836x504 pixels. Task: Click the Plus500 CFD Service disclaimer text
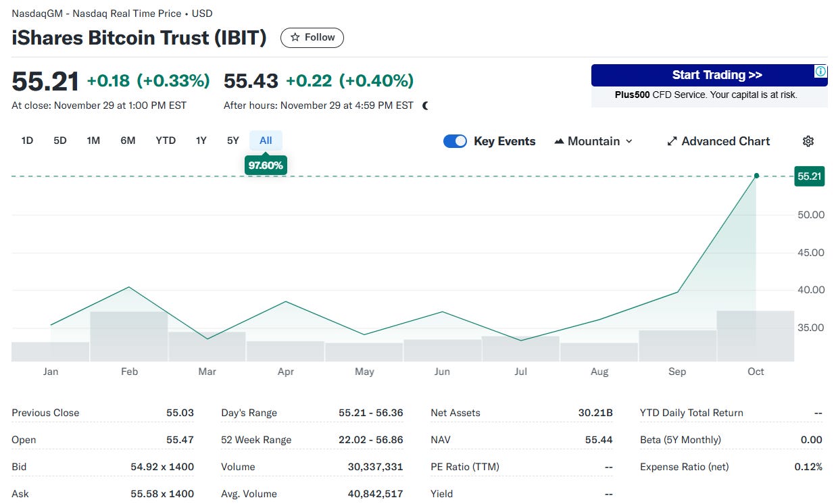706,95
